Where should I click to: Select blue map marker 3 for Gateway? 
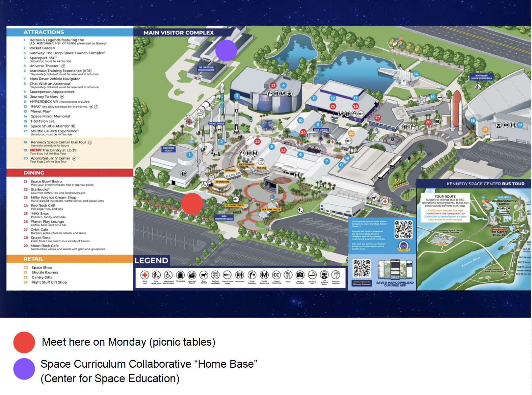(x=237, y=96)
